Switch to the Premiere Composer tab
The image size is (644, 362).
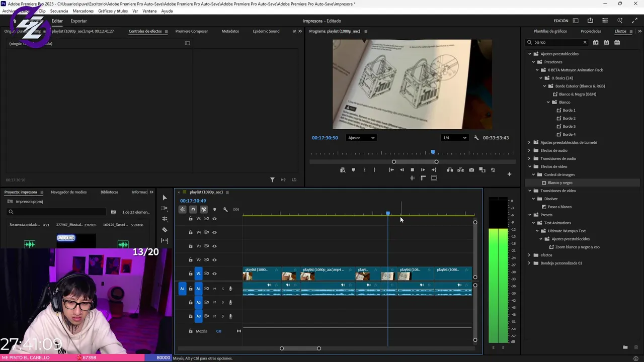(x=192, y=31)
